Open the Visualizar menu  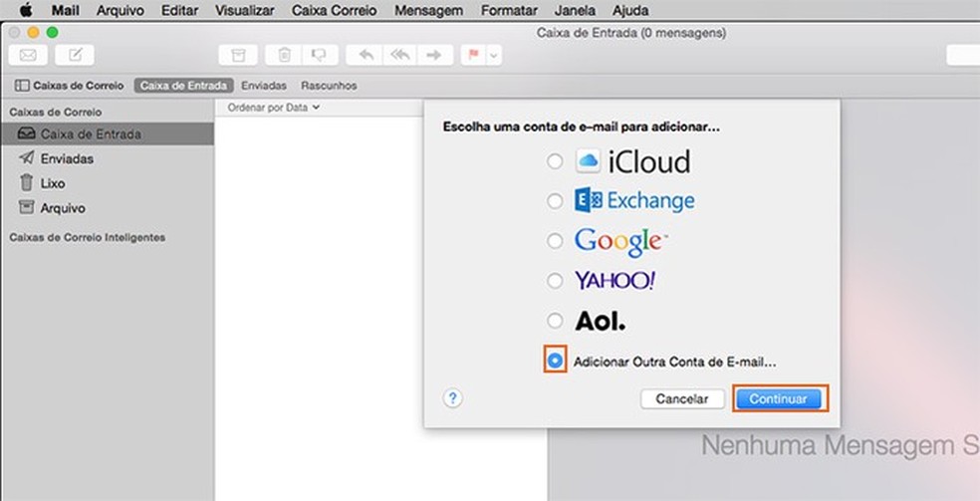coord(244,11)
